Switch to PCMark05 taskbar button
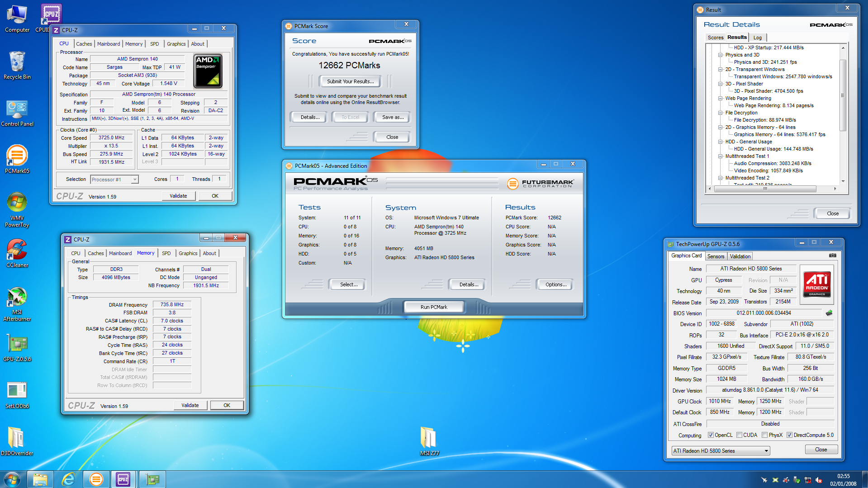The height and width of the screenshot is (488, 868). 96,479
